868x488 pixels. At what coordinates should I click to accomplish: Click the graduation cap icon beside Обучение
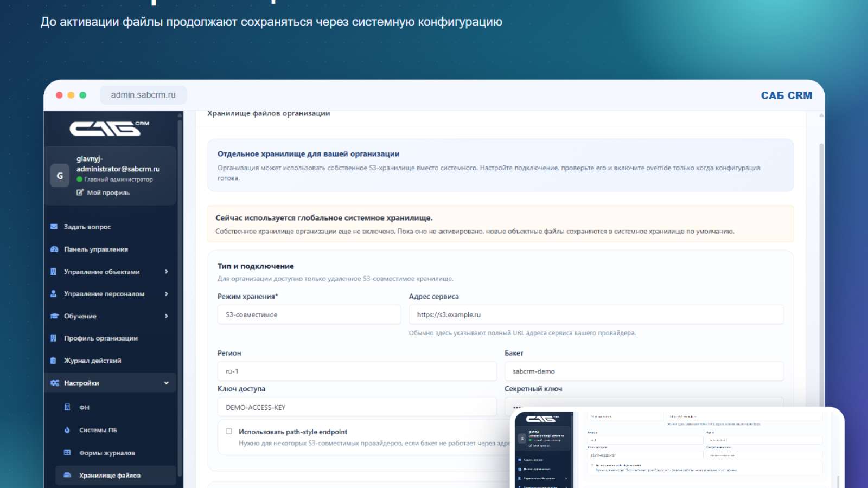(54, 316)
